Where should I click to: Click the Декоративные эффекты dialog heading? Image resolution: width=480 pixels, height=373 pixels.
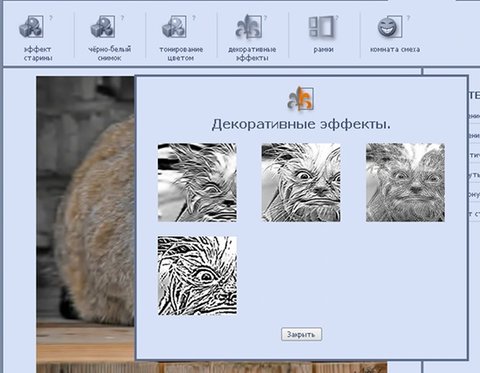[301, 125]
